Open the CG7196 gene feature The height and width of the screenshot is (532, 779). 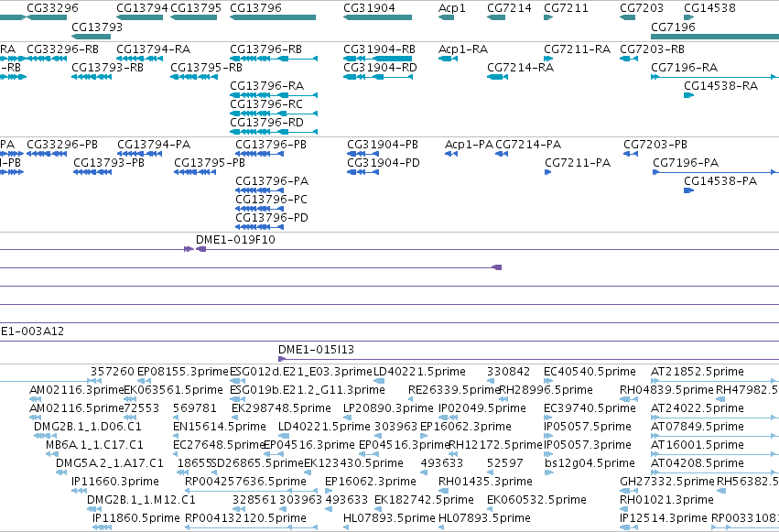click(715, 37)
